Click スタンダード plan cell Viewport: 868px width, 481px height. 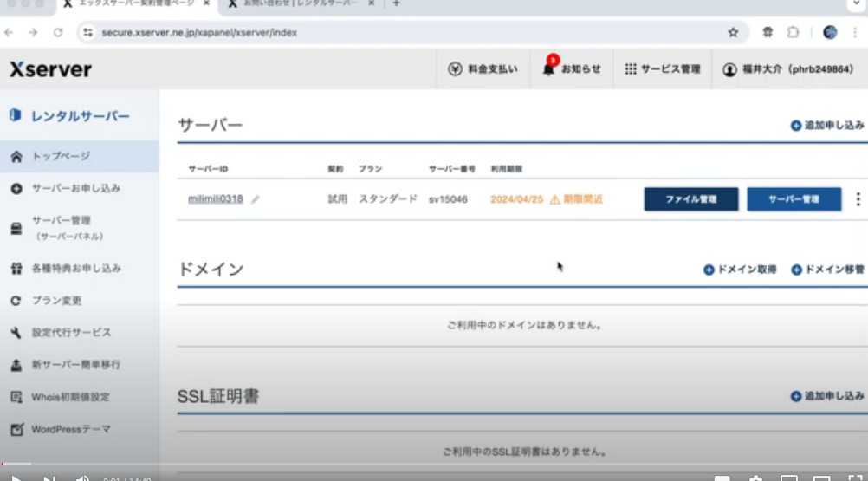coord(388,199)
